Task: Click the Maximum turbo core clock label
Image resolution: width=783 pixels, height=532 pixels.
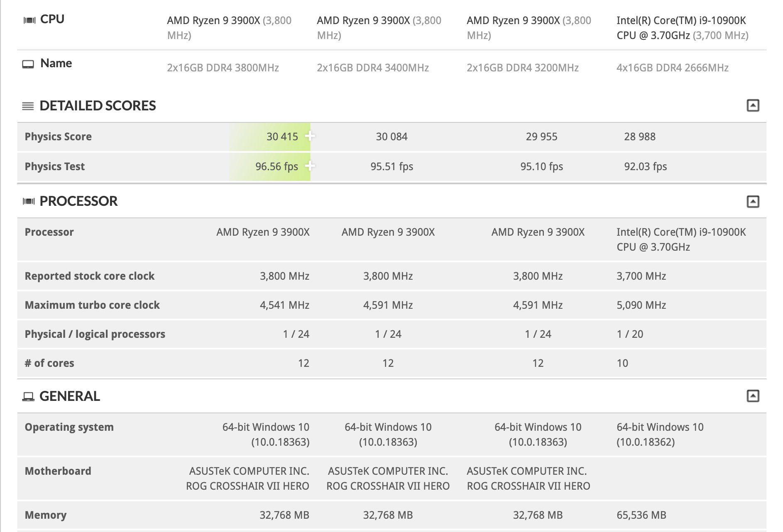Action: point(92,305)
